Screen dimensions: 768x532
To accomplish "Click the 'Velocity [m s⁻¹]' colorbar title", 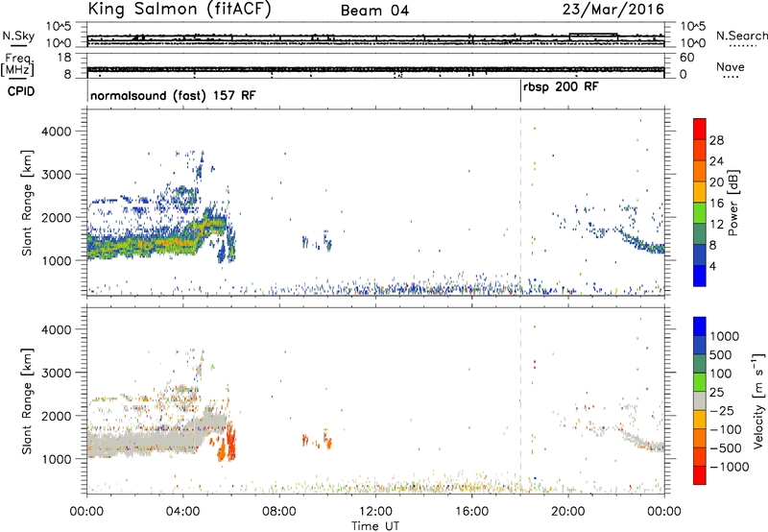I will pos(758,400).
